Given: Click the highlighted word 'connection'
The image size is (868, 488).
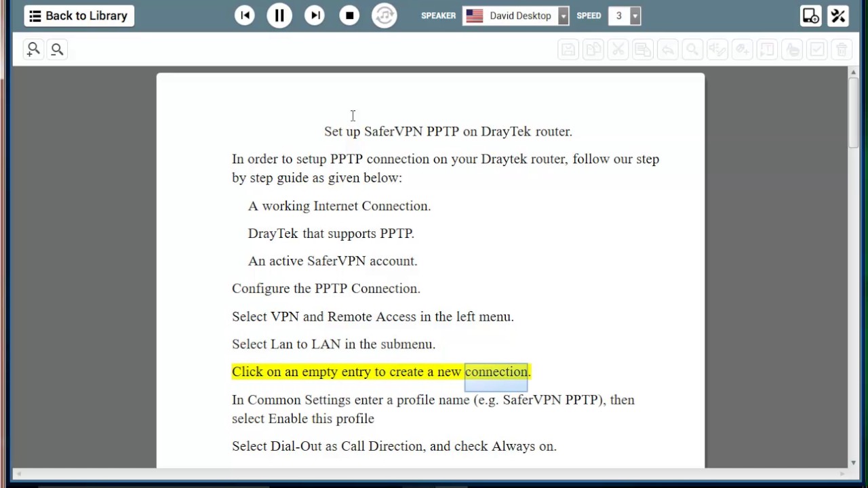Looking at the screenshot, I should [496, 372].
